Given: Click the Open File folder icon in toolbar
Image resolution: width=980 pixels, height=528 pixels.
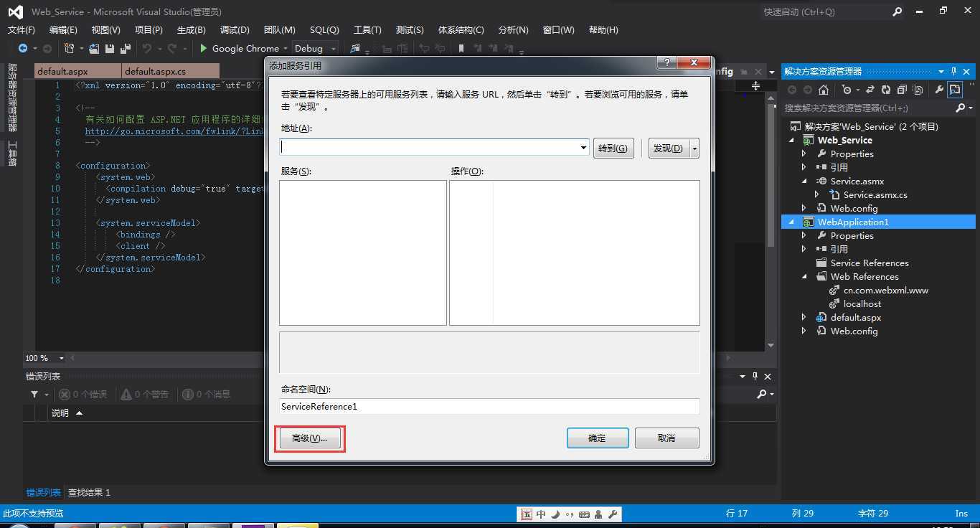Looking at the screenshot, I should pos(95,48).
